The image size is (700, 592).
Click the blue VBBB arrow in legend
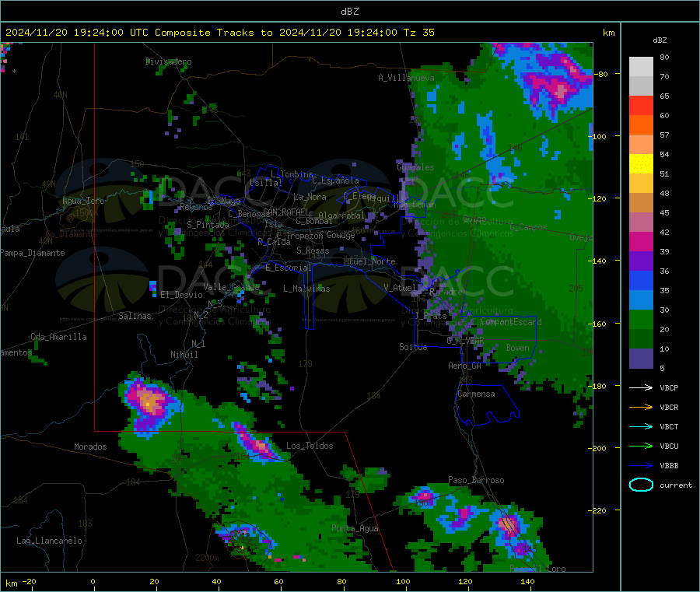click(641, 466)
